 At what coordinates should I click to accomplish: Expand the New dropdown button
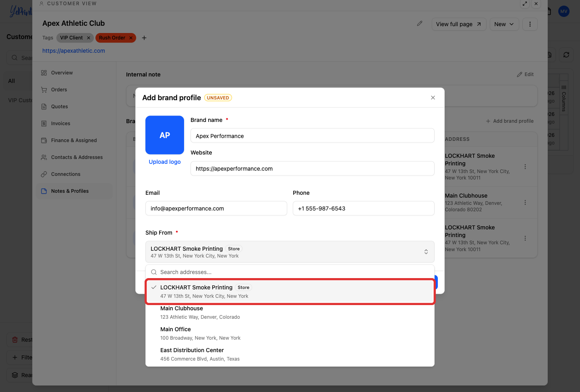pos(504,24)
